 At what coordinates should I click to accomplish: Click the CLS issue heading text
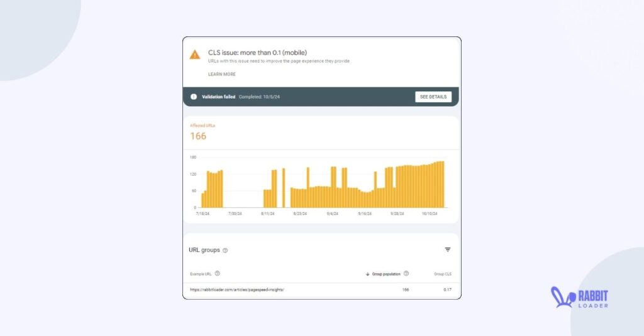click(257, 53)
